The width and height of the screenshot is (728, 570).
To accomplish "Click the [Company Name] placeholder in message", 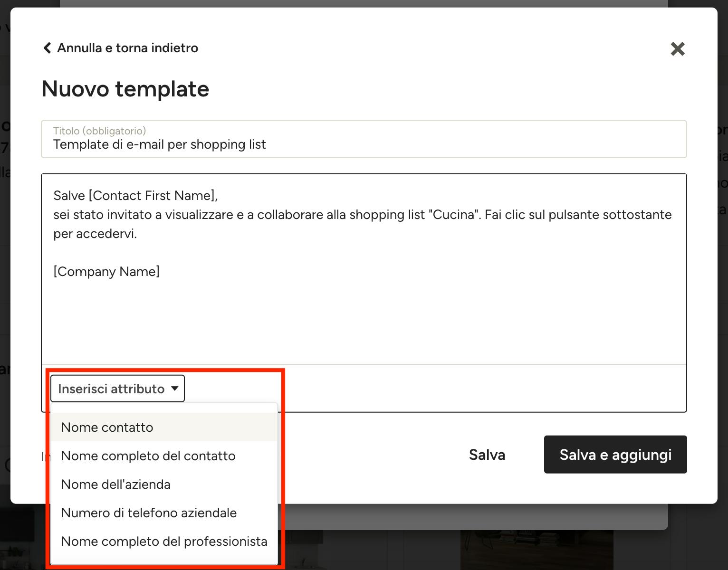I will [106, 272].
